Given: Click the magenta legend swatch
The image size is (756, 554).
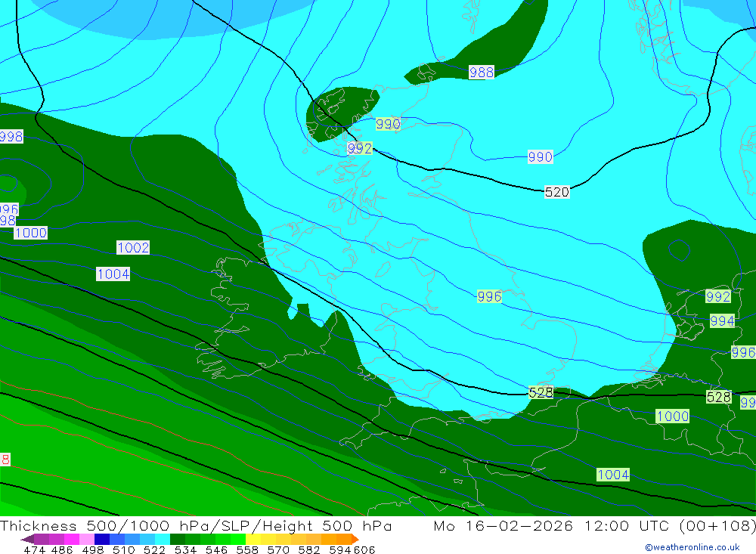Looking at the screenshot, I should click(71, 539).
